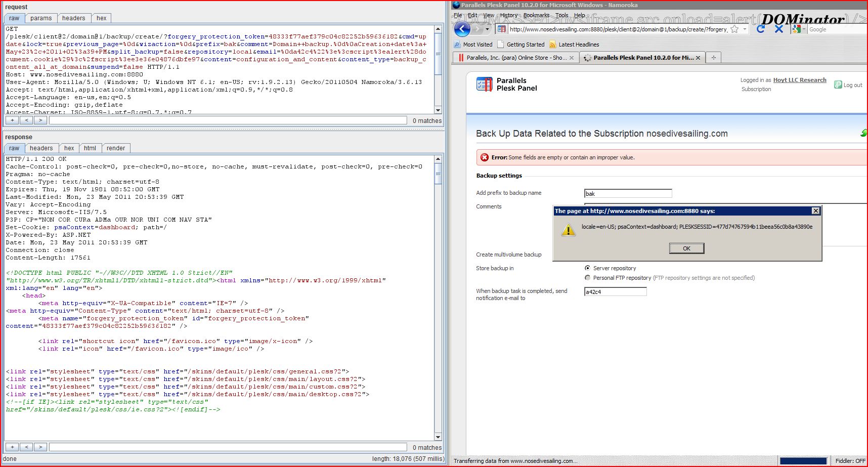Click the response search previous (<) button
The height and width of the screenshot is (467, 868).
(26, 447)
